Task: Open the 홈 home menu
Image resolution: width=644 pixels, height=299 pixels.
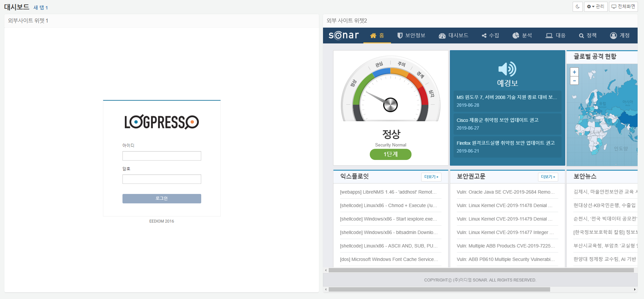Action: point(377,35)
